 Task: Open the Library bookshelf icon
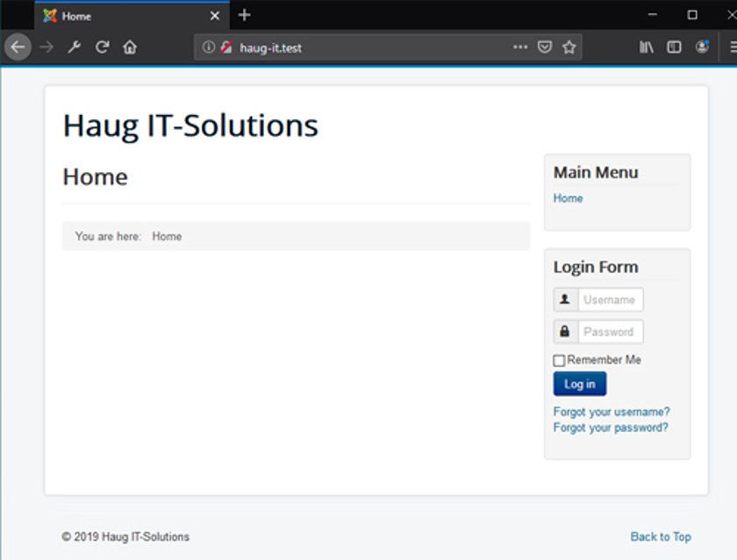[647, 47]
